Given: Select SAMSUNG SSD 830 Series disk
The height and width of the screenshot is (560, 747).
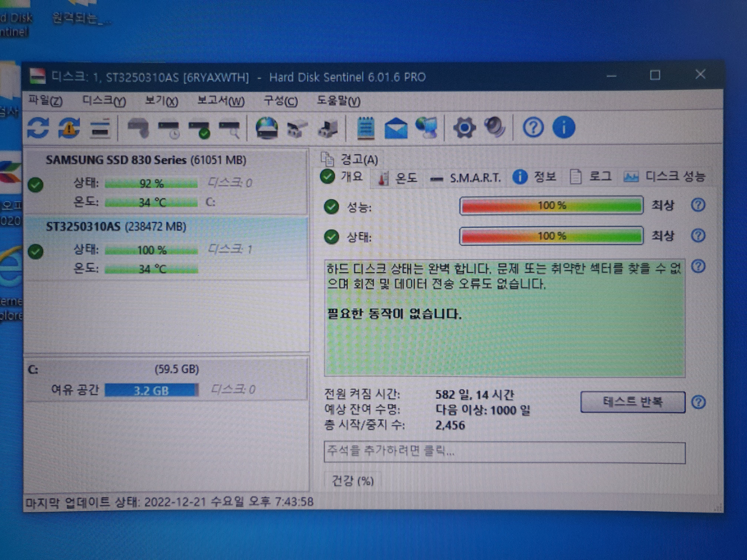Looking at the screenshot, I should click(x=166, y=182).
